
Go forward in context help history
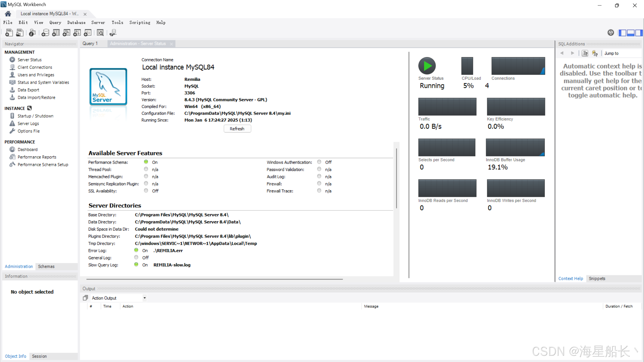click(573, 53)
